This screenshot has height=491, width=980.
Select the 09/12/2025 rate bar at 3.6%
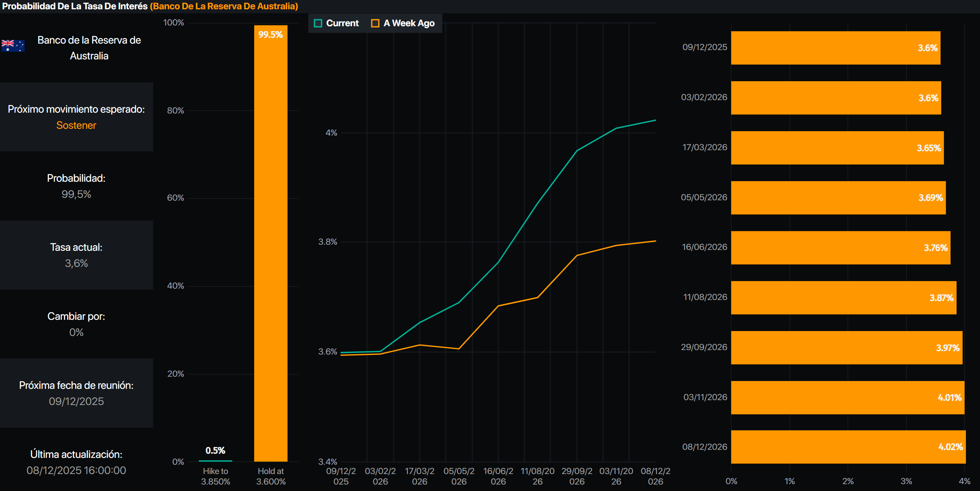point(835,48)
